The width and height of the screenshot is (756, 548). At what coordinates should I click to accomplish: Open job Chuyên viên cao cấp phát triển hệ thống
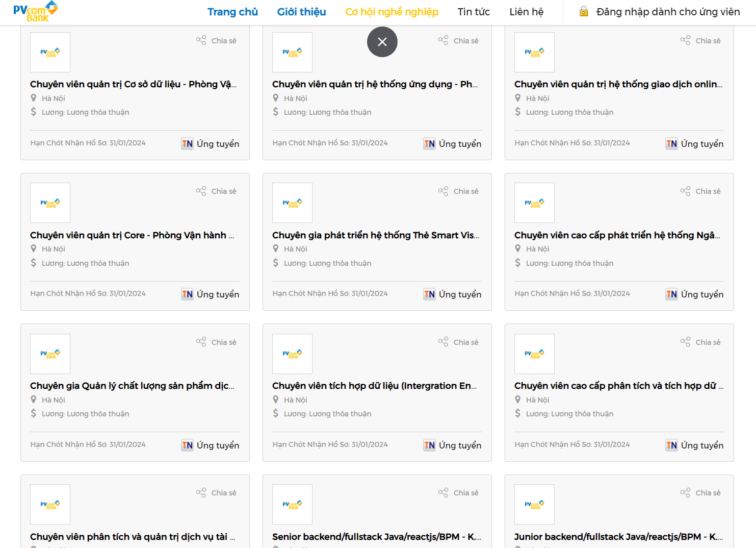(617, 235)
